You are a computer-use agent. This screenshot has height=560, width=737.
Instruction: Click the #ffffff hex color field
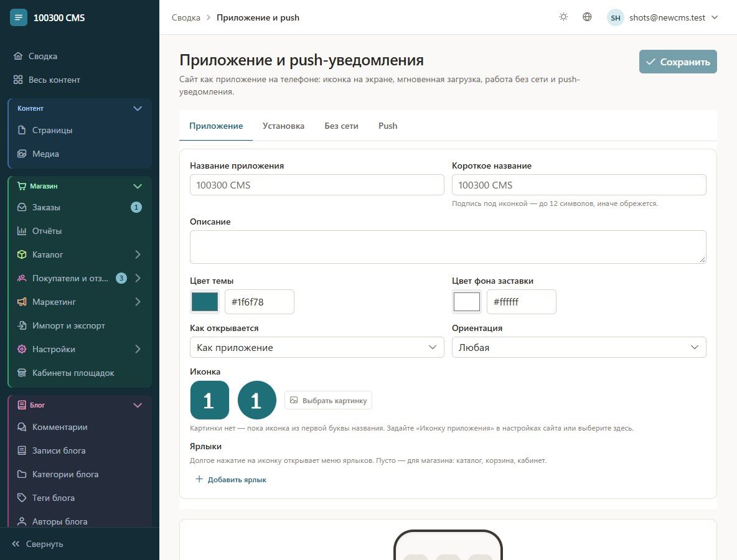pos(521,302)
